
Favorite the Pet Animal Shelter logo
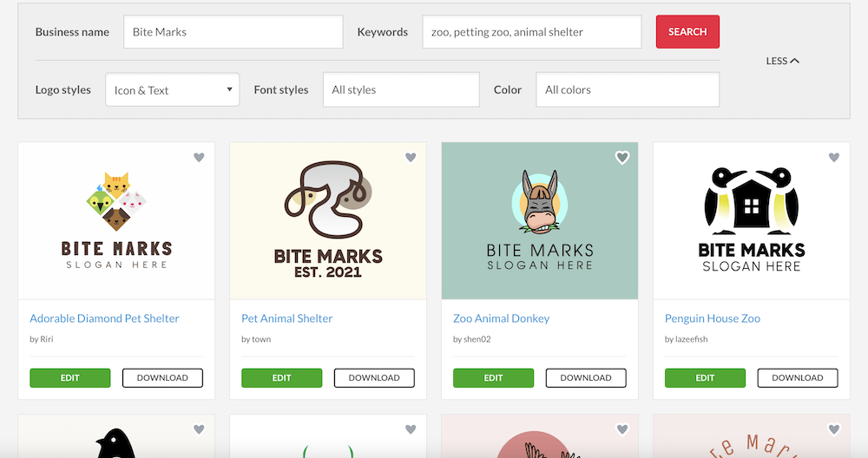tap(411, 158)
